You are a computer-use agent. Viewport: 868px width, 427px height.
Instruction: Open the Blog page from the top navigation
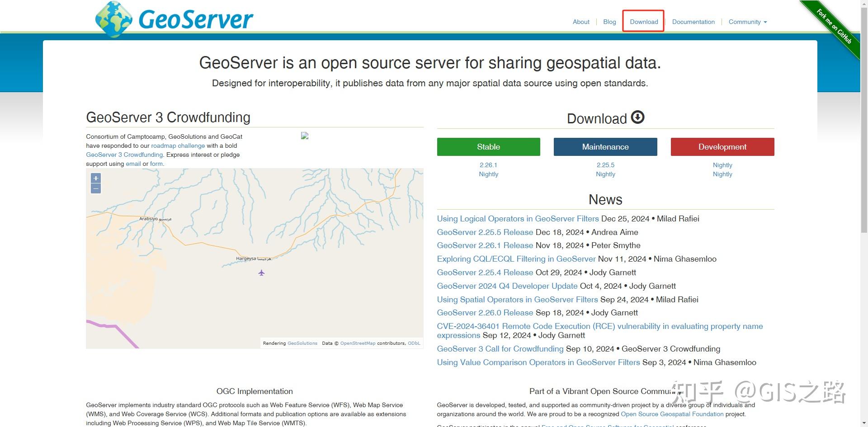[x=609, y=22]
